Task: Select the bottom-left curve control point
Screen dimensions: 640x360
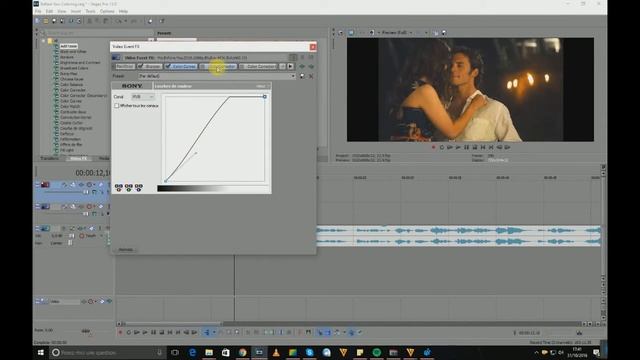Action: (165, 181)
